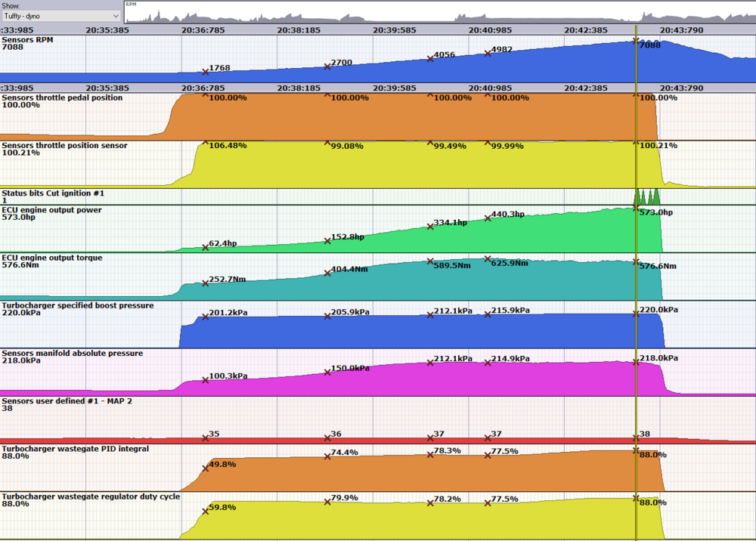Click the 106.48% throttle position sensor marker
756x541 pixels.
206,143
